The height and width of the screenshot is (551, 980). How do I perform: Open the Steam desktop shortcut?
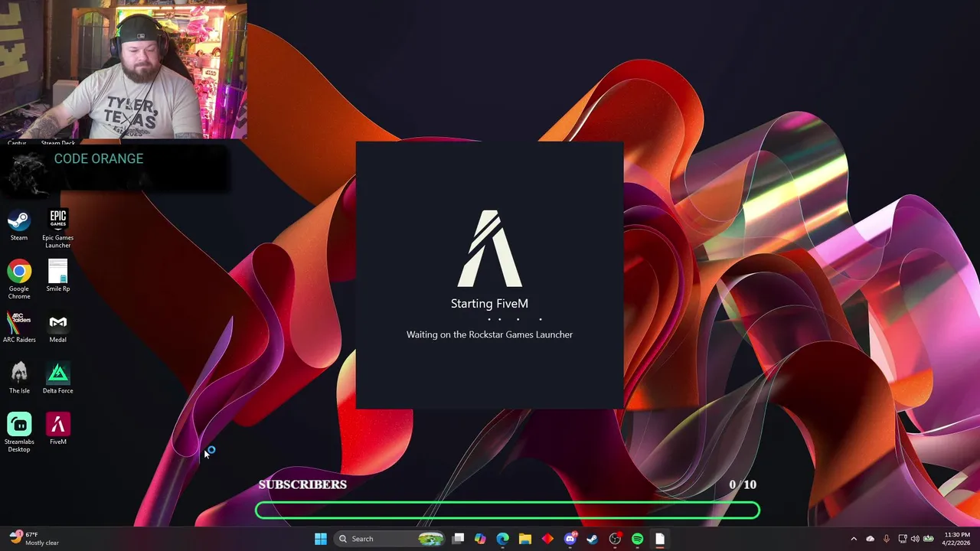tap(19, 226)
